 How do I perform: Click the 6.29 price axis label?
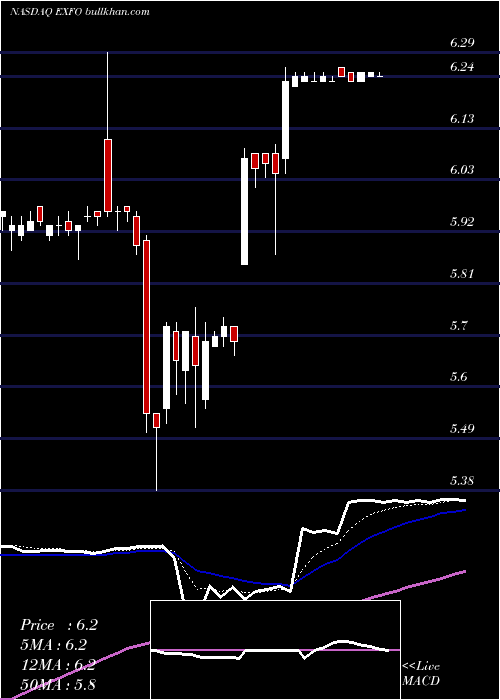click(462, 43)
